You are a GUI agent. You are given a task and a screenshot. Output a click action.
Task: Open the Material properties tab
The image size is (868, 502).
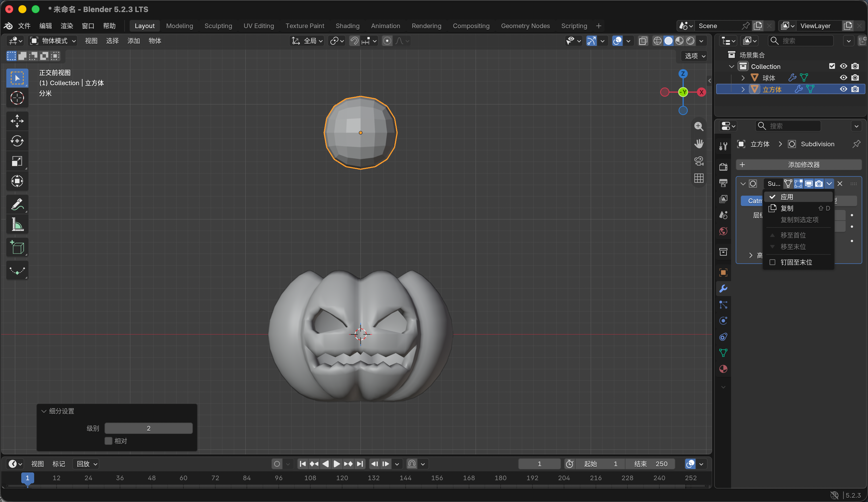tap(723, 369)
